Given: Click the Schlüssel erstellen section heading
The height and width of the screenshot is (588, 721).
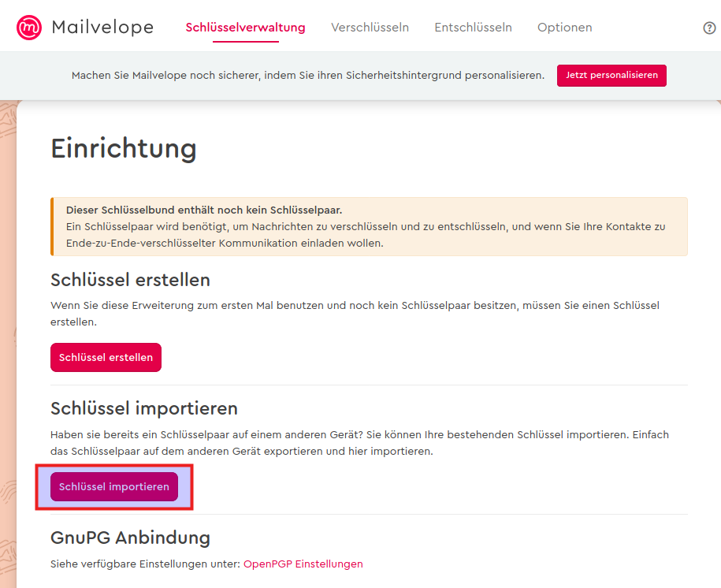Looking at the screenshot, I should [x=130, y=280].
